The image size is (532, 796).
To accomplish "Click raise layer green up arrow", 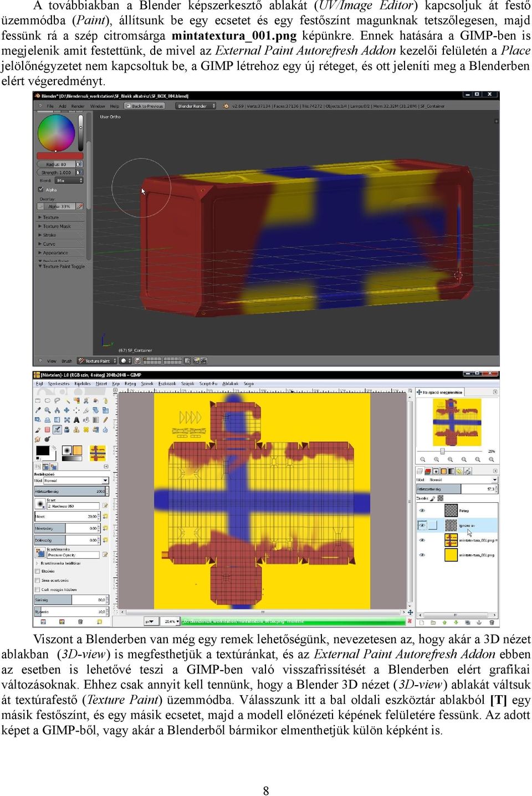I will click(x=444, y=623).
